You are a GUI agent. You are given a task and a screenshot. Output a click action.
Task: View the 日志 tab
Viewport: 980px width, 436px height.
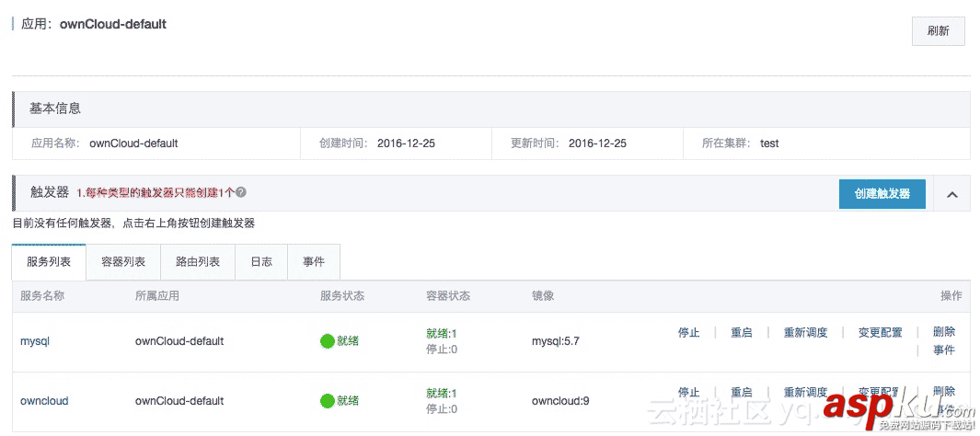pos(261,262)
